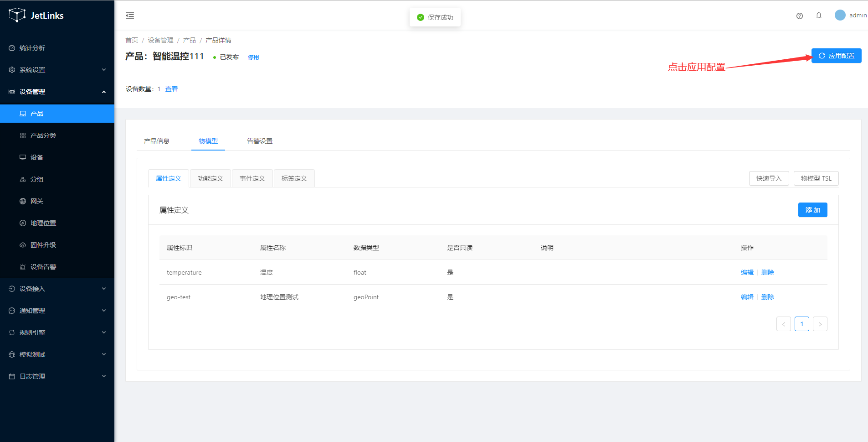Open the help question mark icon
This screenshot has height=442, width=868.
click(x=799, y=16)
